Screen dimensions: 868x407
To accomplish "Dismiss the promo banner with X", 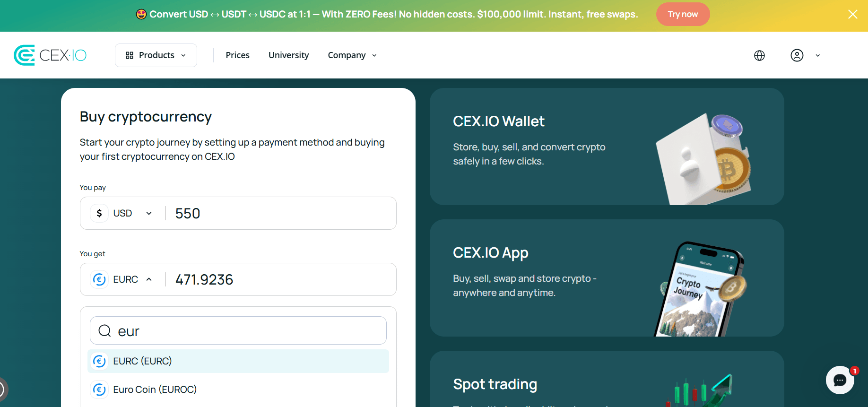I will (852, 14).
